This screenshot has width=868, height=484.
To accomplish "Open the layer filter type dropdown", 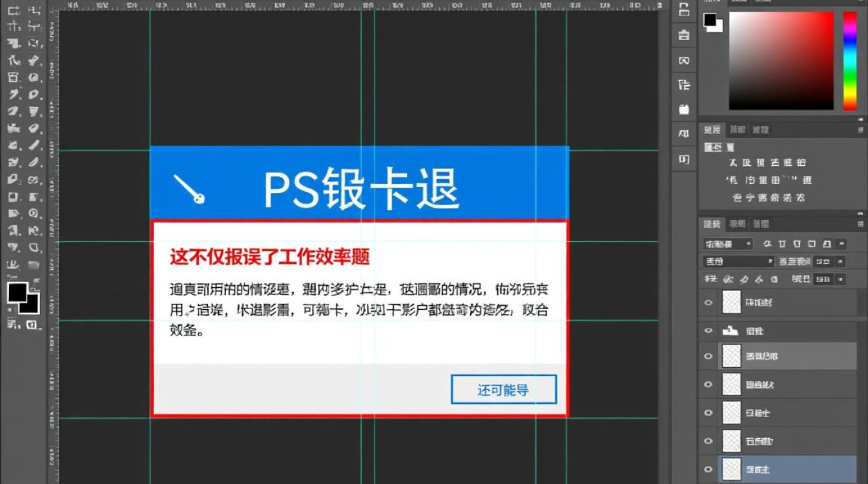I will point(728,244).
